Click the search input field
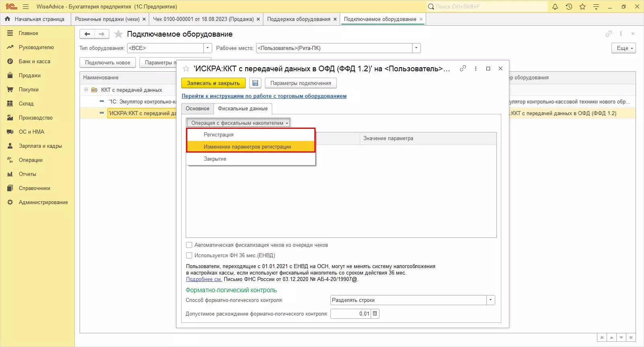 pos(490,6)
